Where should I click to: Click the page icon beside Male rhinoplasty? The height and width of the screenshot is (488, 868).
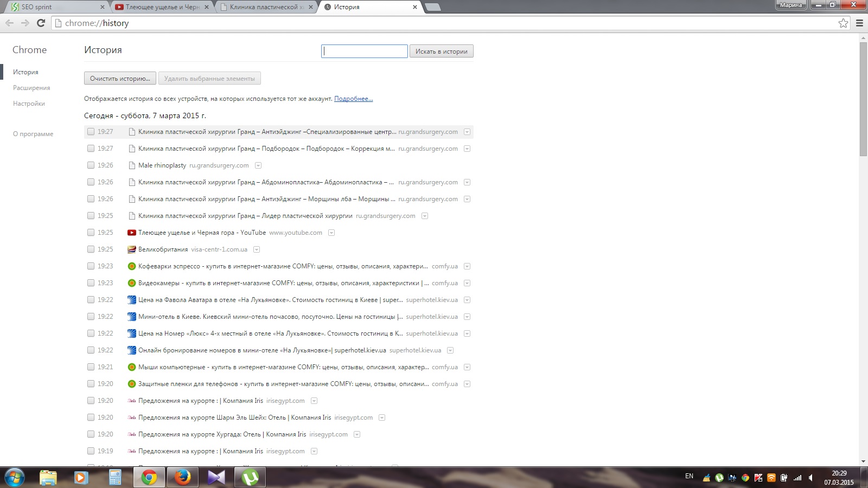[x=132, y=165]
